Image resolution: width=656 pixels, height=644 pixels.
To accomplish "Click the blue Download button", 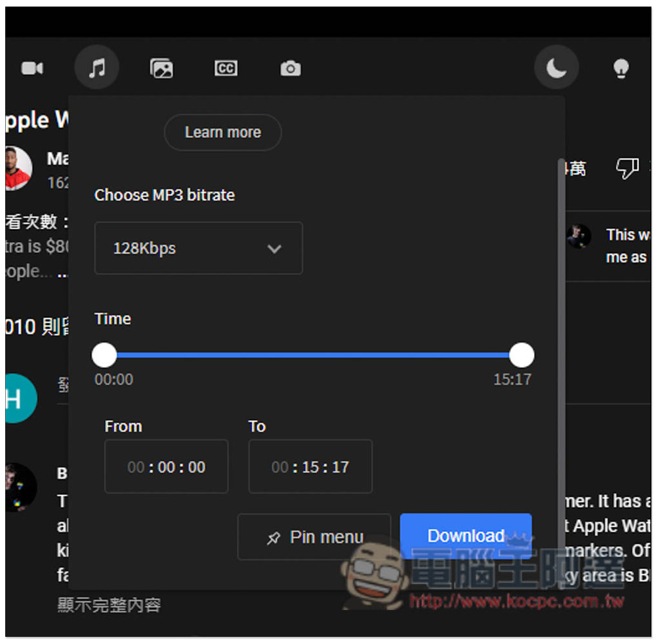I will pyautogui.click(x=466, y=536).
